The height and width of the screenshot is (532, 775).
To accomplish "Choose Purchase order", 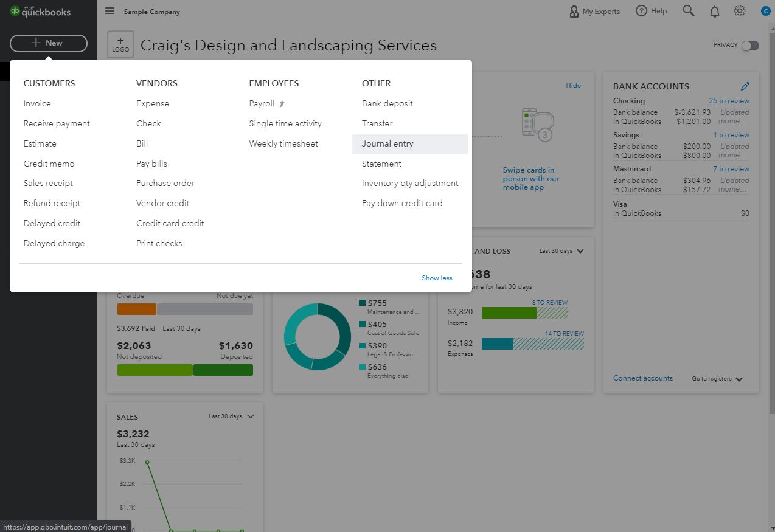I will pyautogui.click(x=165, y=183).
